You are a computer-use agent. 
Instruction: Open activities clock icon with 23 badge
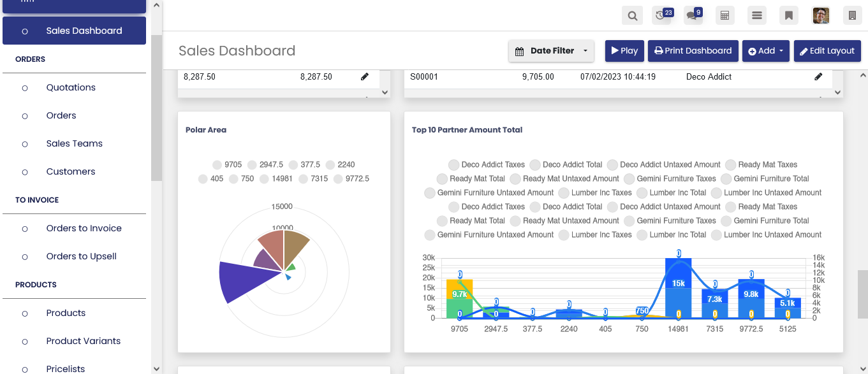pyautogui.click(x=662, y=16)
